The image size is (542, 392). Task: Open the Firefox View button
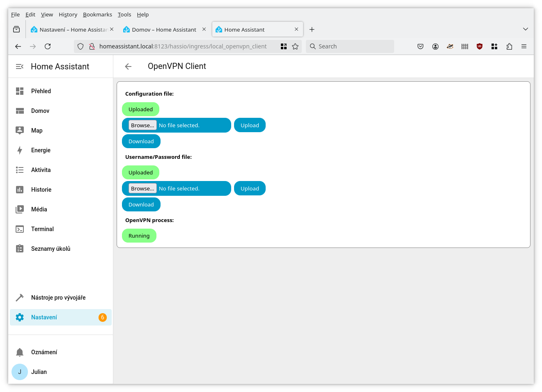pos(16,30)
